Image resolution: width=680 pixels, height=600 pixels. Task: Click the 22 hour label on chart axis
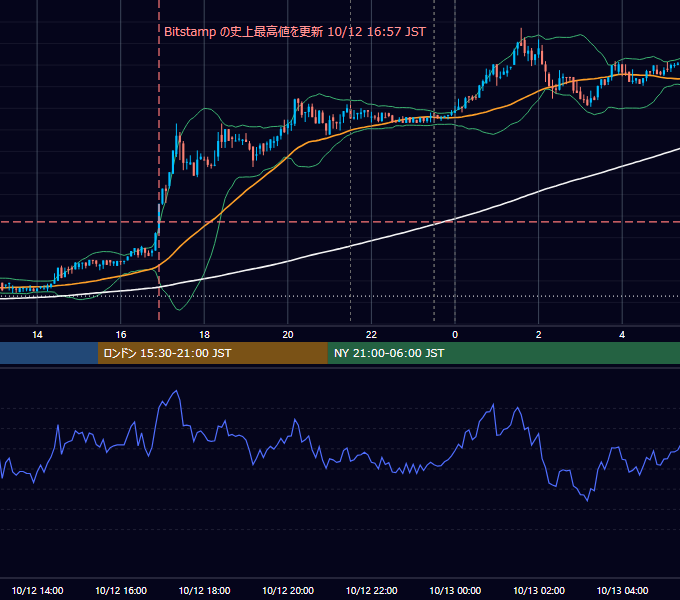[371, 335]
